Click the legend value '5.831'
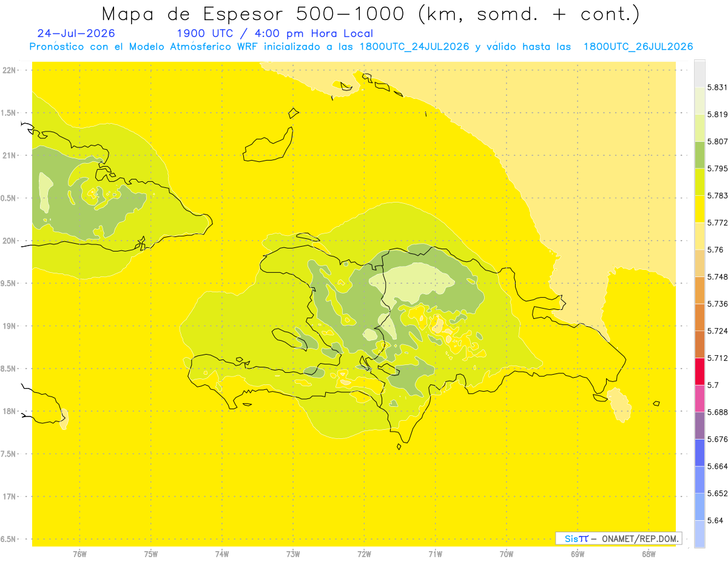Viewport: 728px width, 562px height. [x=718, y=87]
